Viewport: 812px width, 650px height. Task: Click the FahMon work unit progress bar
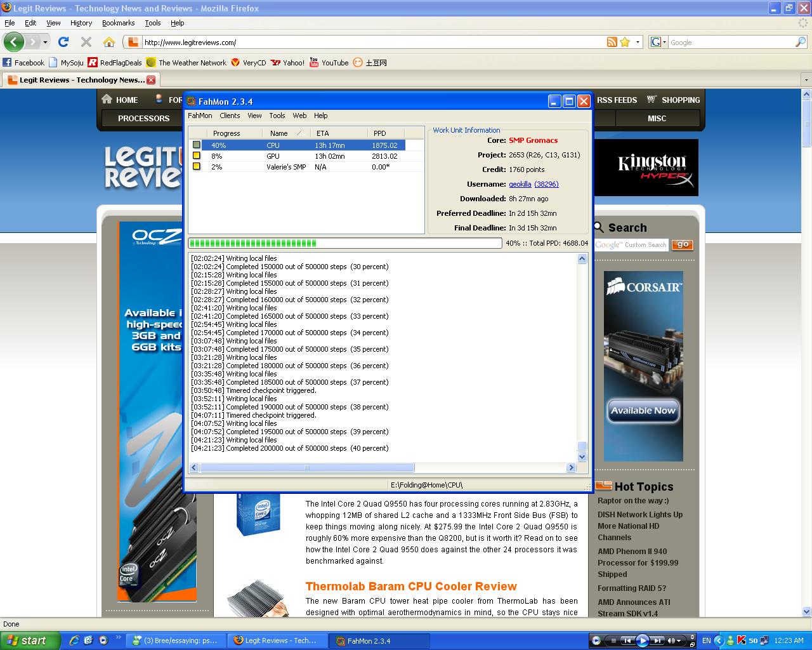point(345,243)
